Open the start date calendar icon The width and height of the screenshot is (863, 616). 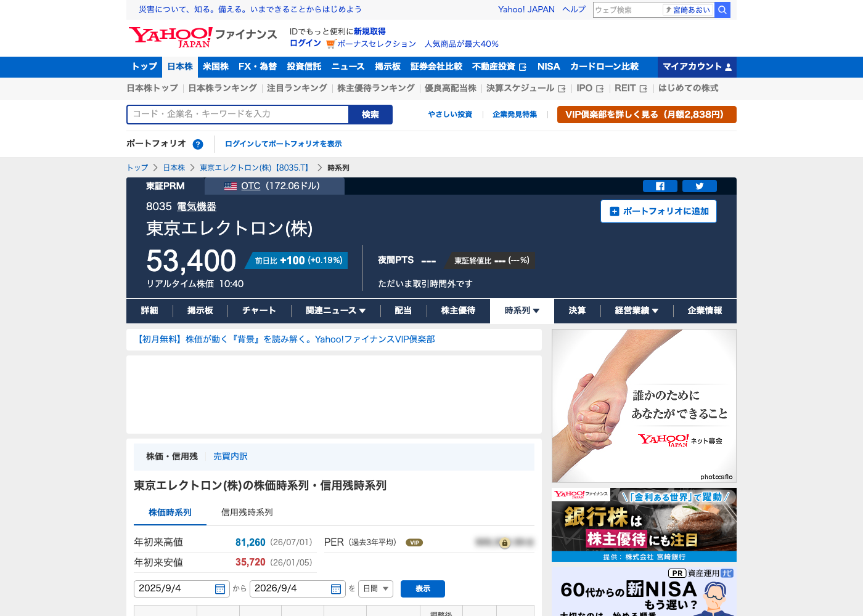220,589
